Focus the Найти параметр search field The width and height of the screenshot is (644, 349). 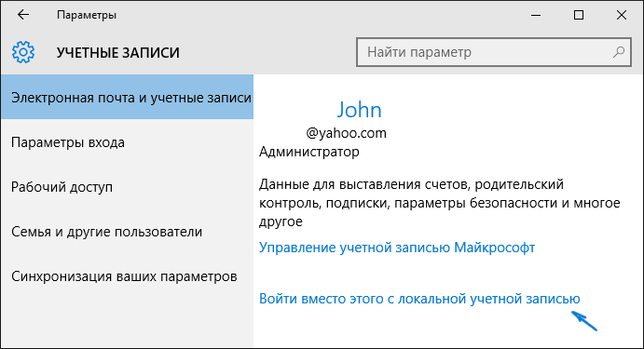[x=494, y=52]
